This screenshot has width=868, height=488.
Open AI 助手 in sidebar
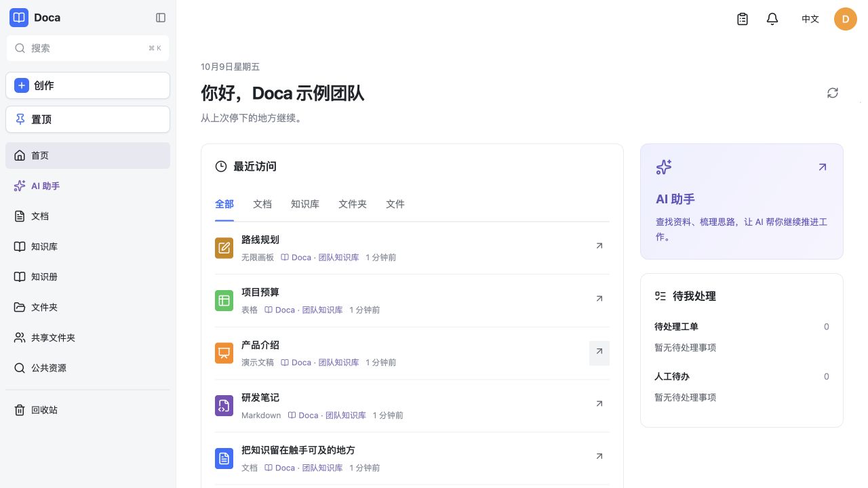click(88, 186)
